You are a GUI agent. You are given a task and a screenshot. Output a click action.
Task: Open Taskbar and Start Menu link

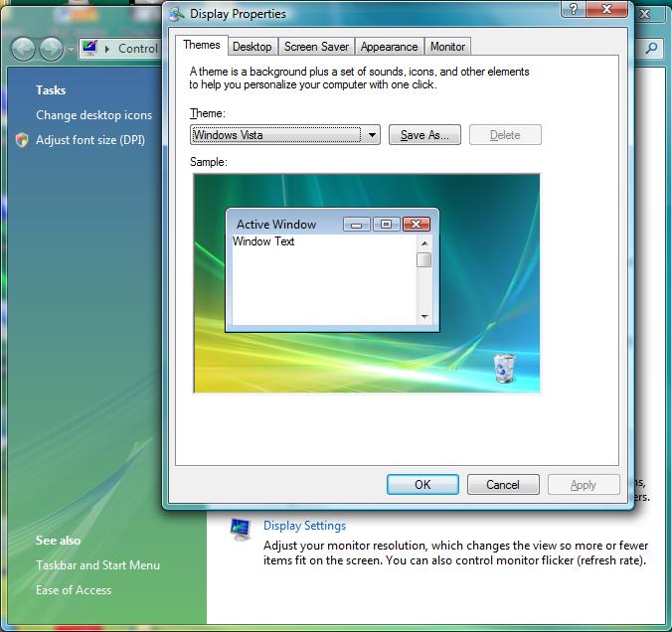97,565
